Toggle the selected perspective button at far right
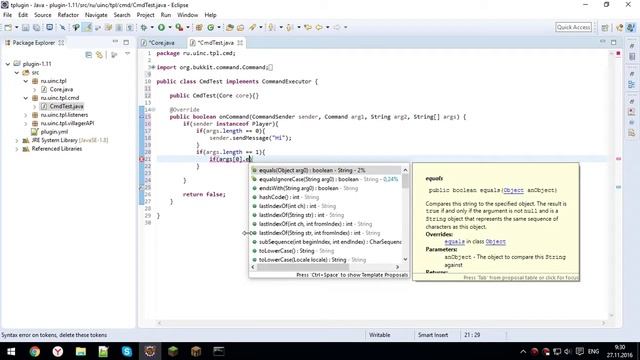Image resolution: width=640 pixels, height=360 pixels. pos(631,27)
